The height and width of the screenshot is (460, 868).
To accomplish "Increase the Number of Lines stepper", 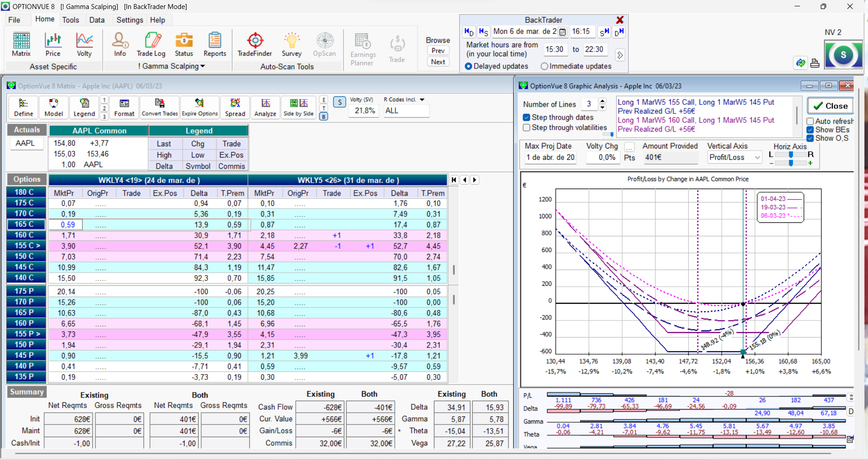I will [x=603, y=101].
